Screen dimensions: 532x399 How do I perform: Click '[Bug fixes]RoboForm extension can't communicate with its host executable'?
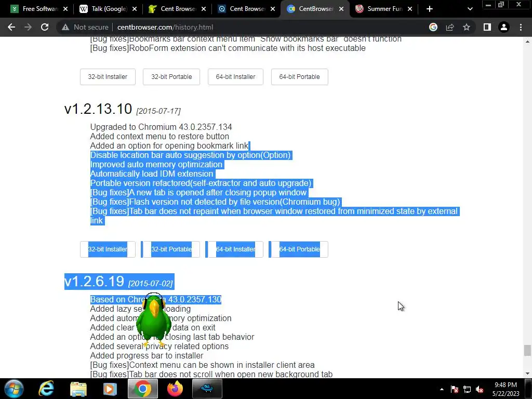(228, 48)
